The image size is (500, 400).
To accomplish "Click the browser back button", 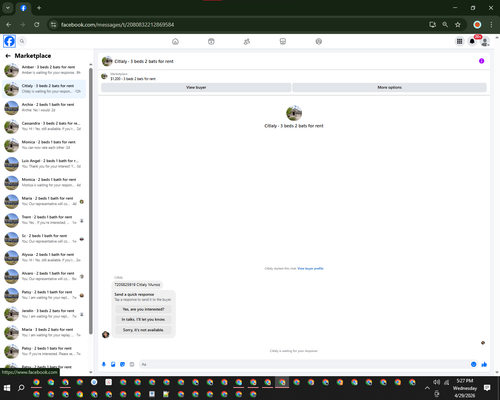I will tap(9, 25).
